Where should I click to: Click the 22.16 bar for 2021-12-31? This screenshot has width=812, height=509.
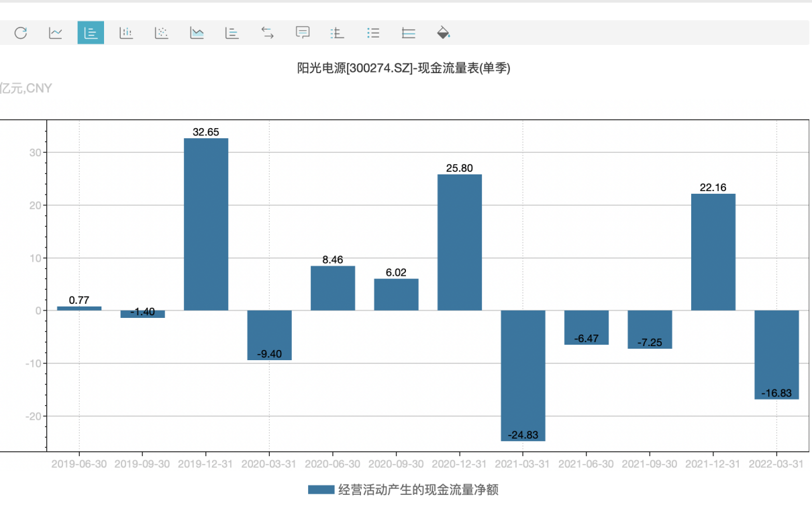point(713,252)
